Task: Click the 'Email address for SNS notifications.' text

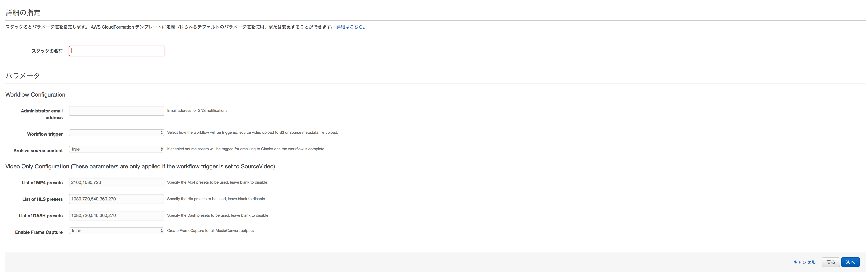Action: 198,111
